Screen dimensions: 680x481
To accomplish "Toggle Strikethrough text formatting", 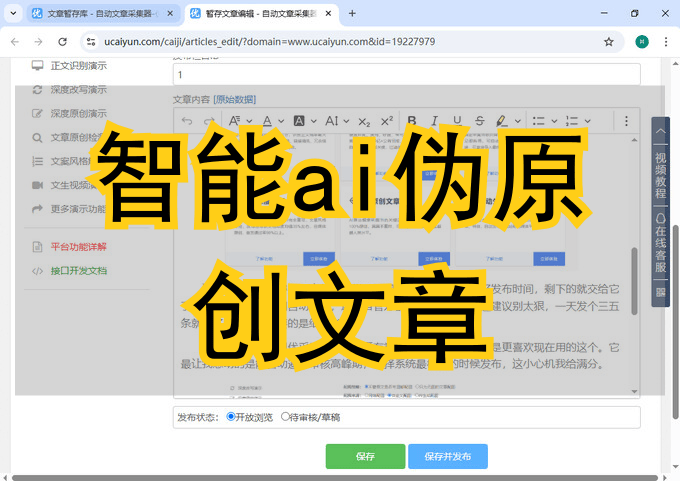I will (479, 121).
